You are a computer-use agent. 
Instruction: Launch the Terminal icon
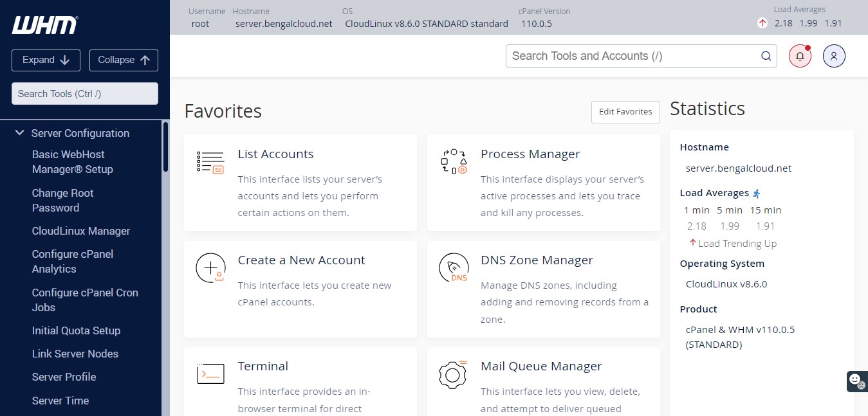(210, 374)
